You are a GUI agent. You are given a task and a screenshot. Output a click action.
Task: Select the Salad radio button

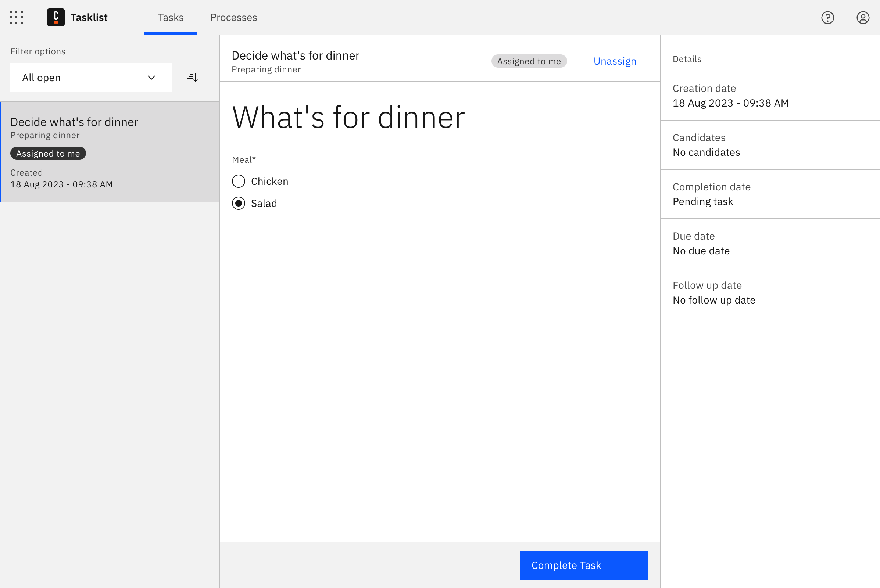pos(238,203)
